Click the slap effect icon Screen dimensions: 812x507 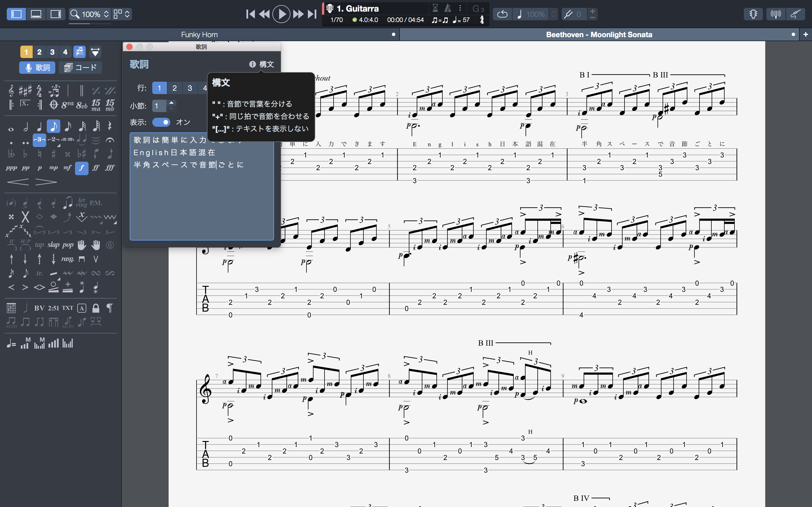click(x=53, y=245)
